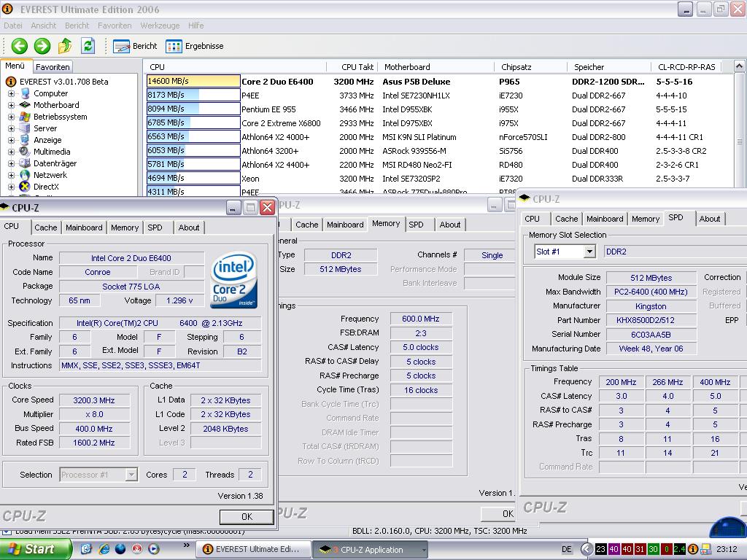Viewport: 747px width, 560px height.
Task: Open About tab in the SPD window
Action: pyautogui.click(x=709, y=219)
